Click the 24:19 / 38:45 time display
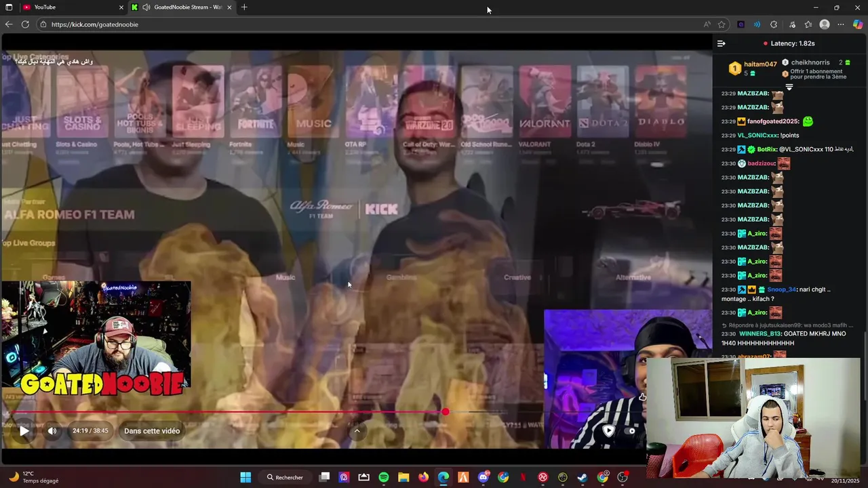Screen dimensions: 868x488 click(x=90, y=431)
